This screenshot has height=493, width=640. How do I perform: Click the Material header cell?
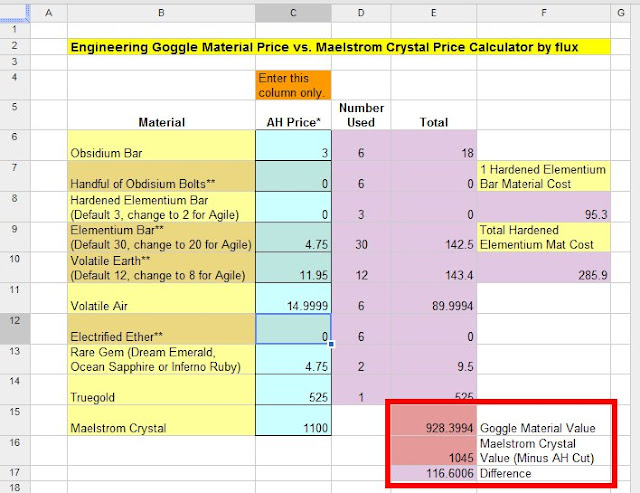click(x=161, y=115)
